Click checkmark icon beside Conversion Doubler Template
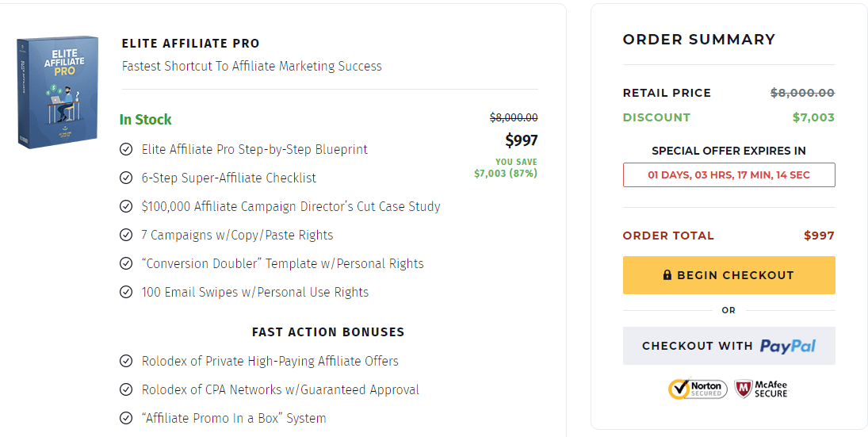868x437 pixels. pyautogui.click(x=126, y=263)
